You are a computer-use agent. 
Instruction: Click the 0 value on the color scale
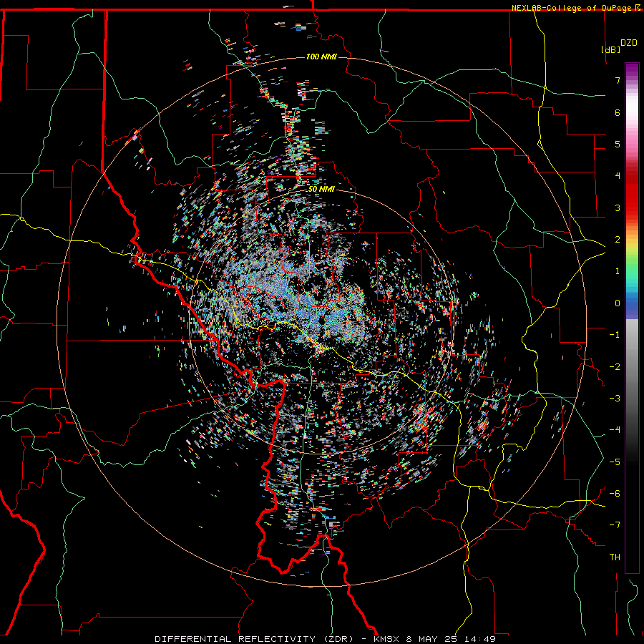point(618,303)
